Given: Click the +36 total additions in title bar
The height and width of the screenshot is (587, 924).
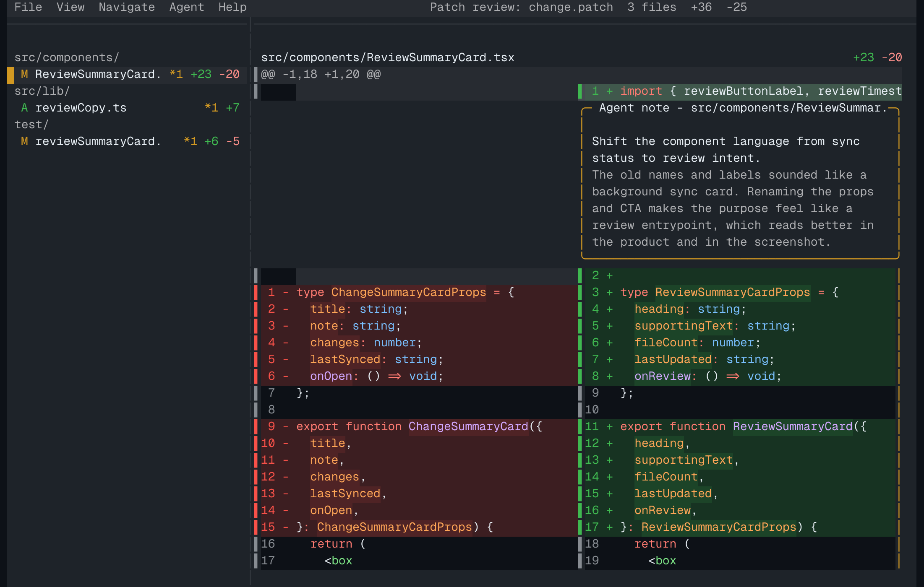Looking at the screenshot, I should [x=701, y=7].
